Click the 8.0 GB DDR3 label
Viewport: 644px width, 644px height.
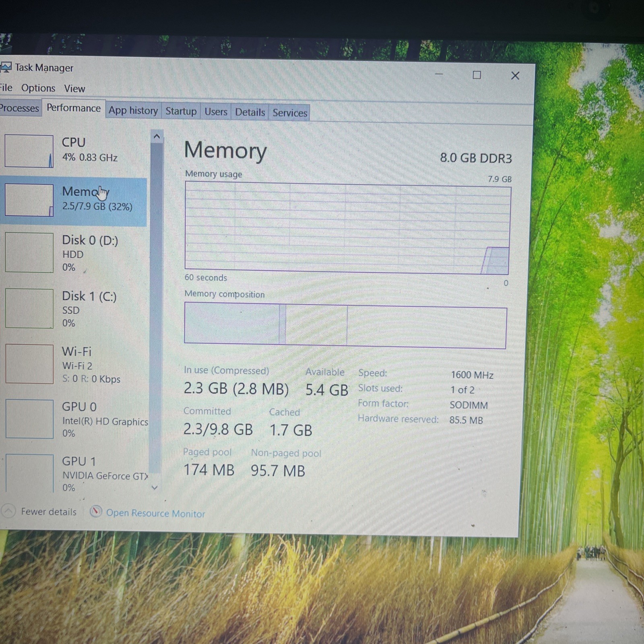(x=476, y=158)
